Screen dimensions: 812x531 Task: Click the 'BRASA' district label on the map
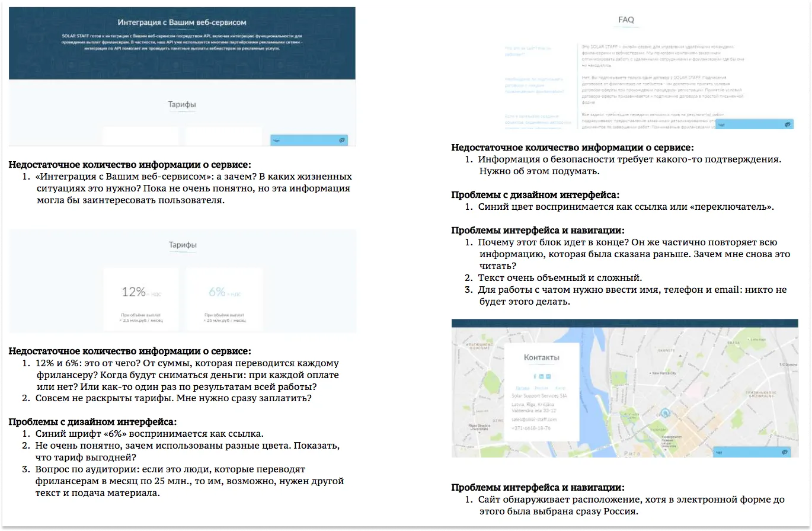(733, 343)
